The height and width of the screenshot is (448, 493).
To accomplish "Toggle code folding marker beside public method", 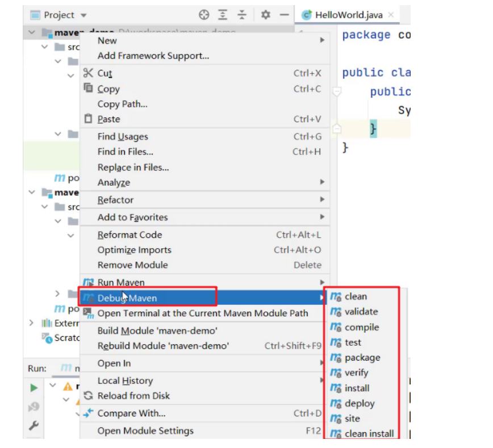I will [337, 91].
